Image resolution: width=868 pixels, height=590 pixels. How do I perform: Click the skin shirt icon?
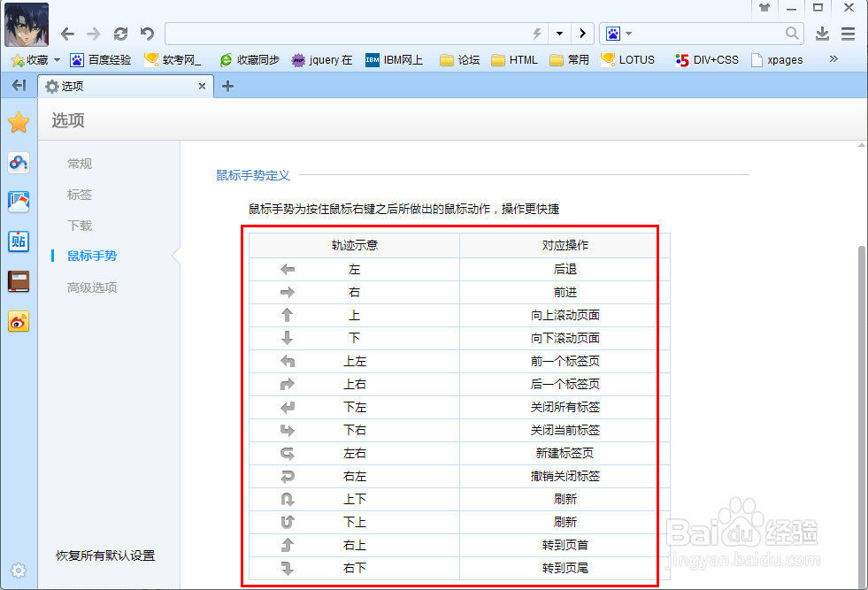(764, 8)
